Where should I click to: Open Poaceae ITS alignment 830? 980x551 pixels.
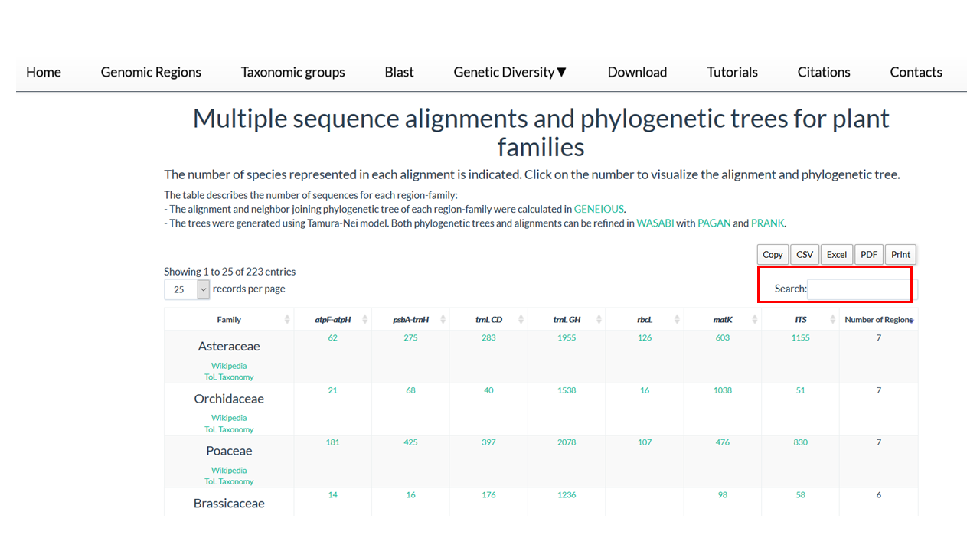(x=800, y=442)
